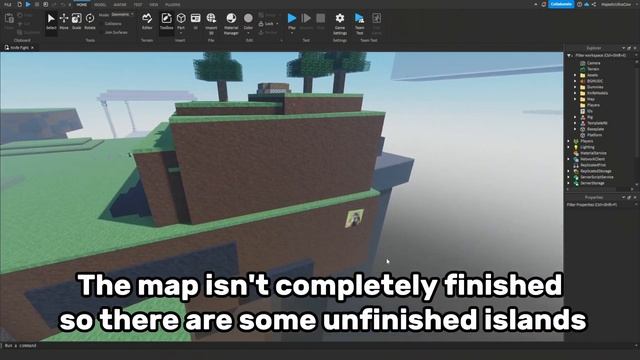Expand the Dummies folder
The width and height of the screenshot is (640, 360).
pos(575,87)
